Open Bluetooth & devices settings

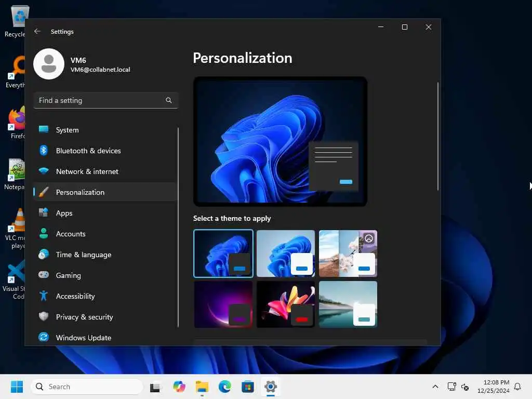(x=105, y=151)
